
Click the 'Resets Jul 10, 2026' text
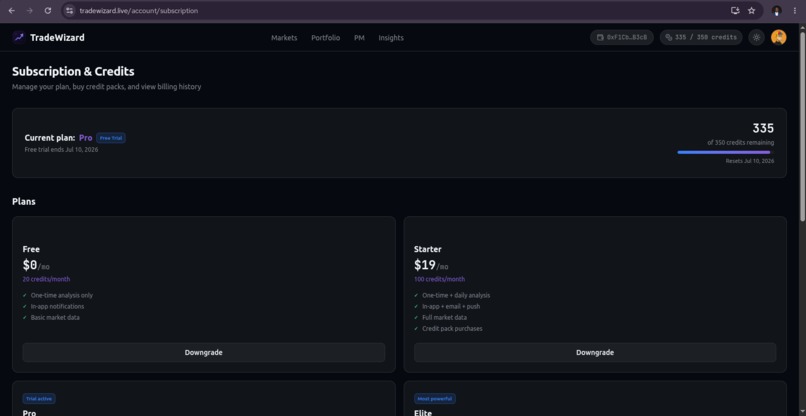[x=749, y=161]
